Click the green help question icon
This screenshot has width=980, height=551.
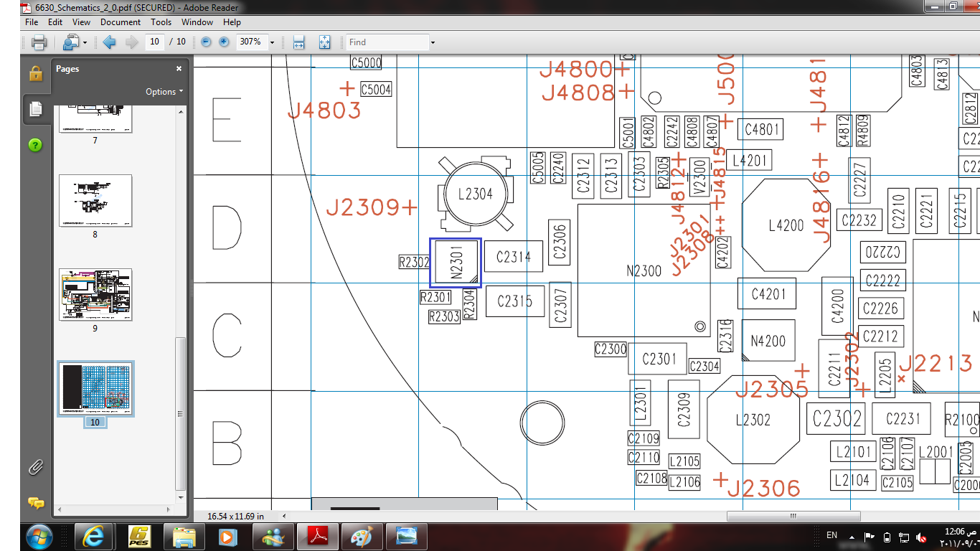[x=35, y=145]
